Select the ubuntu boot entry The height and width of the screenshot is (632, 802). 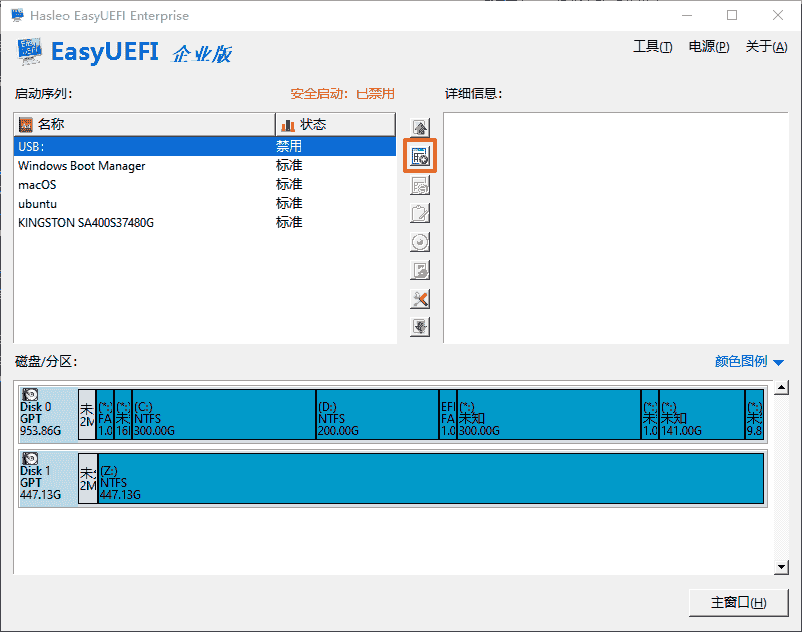coord(38,204)
